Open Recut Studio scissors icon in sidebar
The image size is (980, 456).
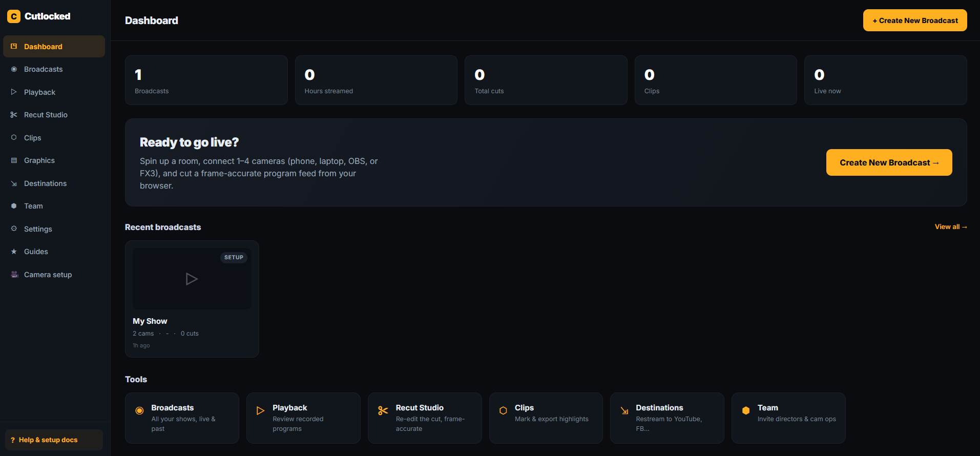pos(14,115)
